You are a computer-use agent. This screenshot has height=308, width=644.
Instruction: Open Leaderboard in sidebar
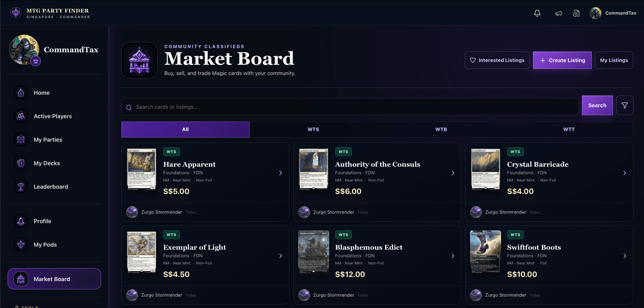pyautogui.click(x=54, y=187)
